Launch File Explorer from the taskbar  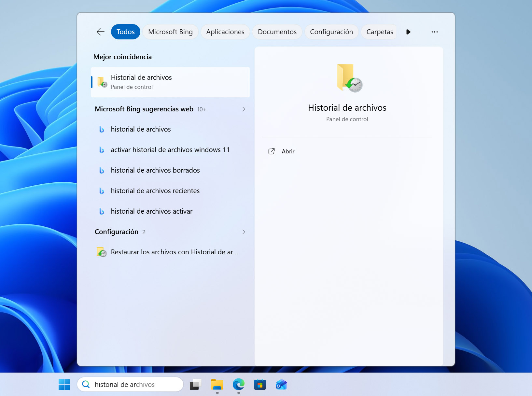217,385
